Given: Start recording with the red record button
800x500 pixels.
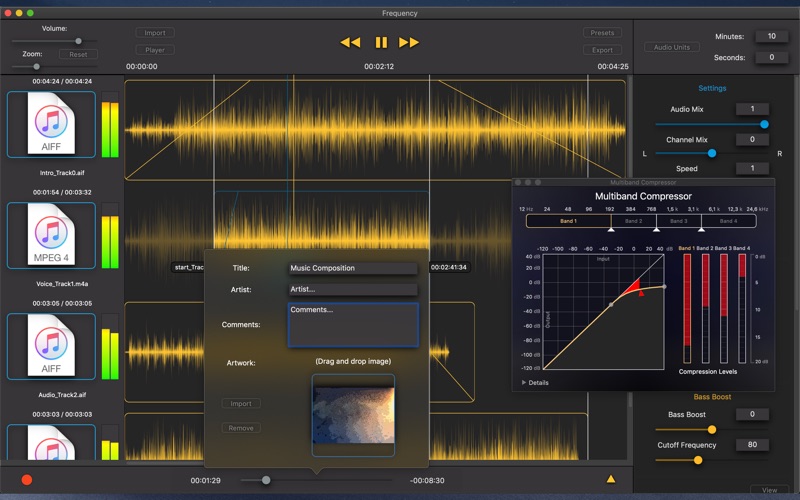Looking at the screenshot, I should [x=27, y=480].
